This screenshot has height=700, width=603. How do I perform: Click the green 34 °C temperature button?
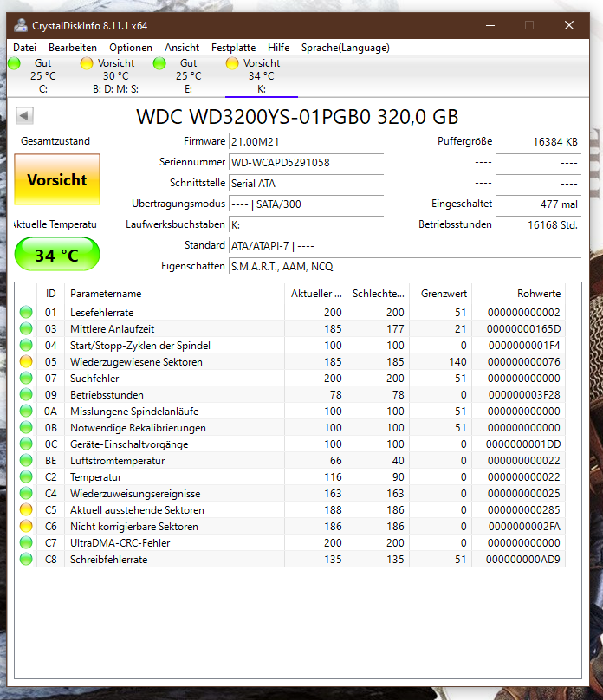click(x=57, y=254)
